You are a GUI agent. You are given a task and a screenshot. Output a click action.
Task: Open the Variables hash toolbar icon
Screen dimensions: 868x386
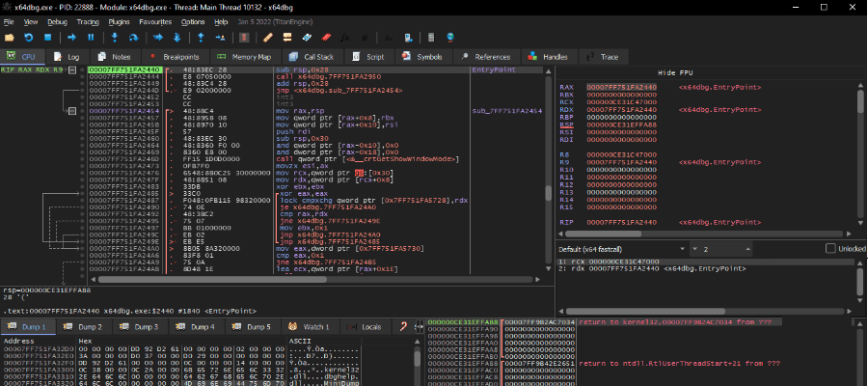click(365, 38)
